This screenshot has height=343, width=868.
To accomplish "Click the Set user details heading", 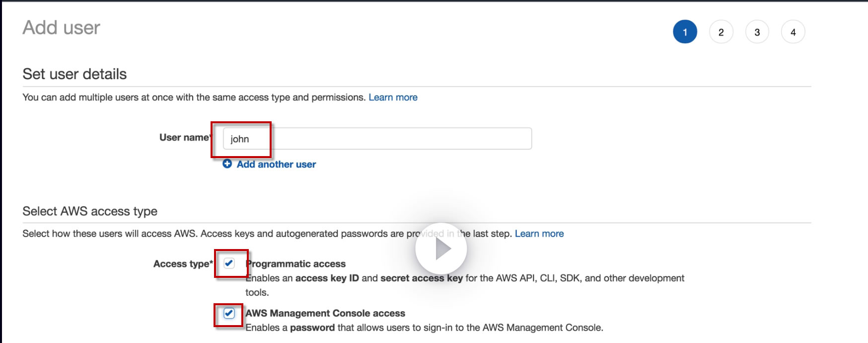I will tap(74, 74).
